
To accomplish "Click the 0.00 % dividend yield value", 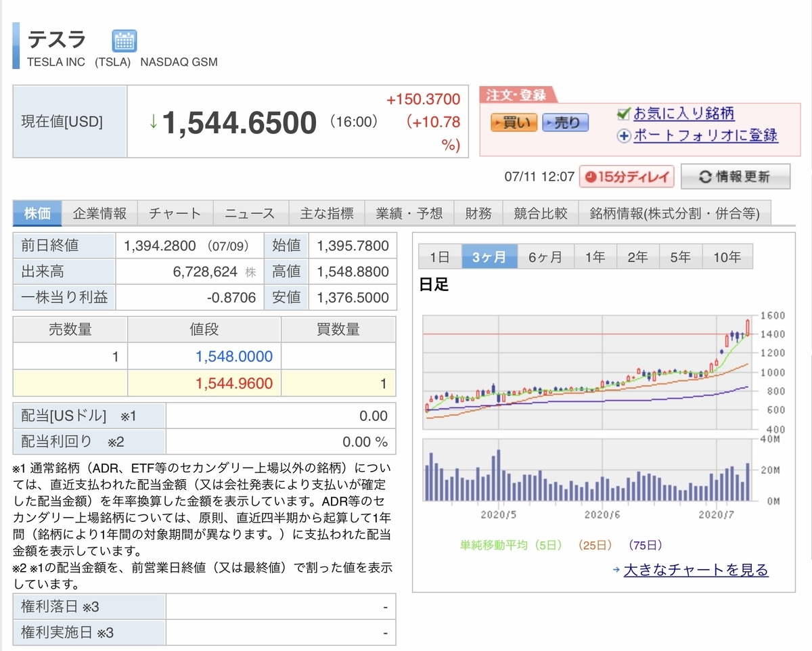I will (365, 442).
